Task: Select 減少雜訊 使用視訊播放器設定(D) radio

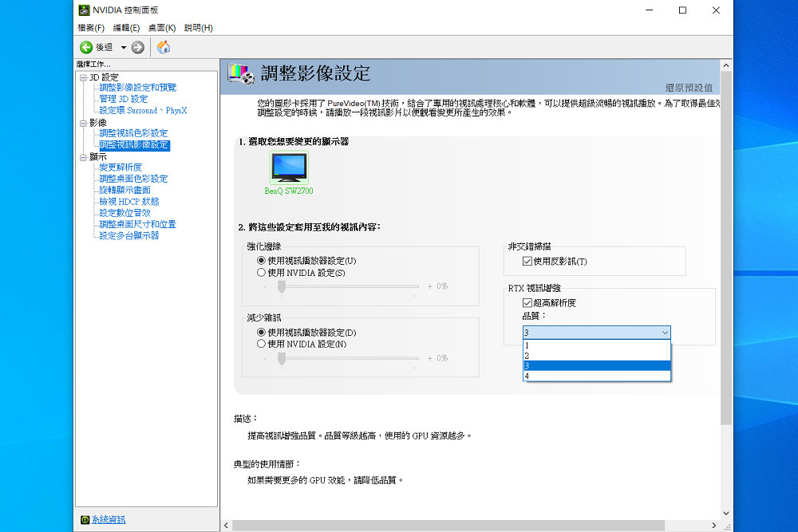Action: click(261, 332)
